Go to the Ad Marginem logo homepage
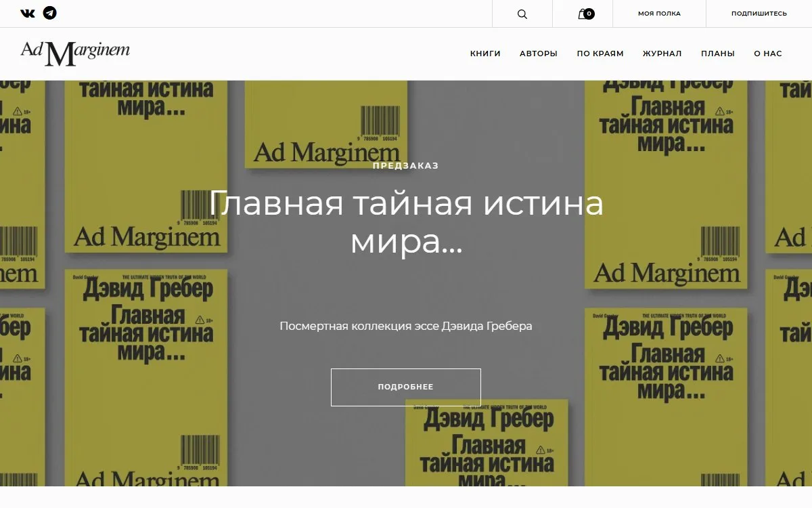 pyautogui.click(x=75, y=53)
